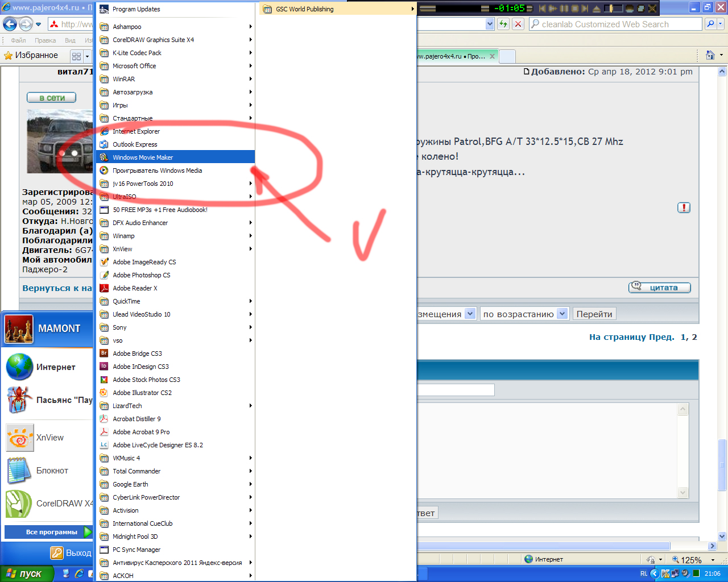Viewport: 728px width, 582px height.
Task: Stop playback using Winamp's square stop button
Action: tap(575, 9)
